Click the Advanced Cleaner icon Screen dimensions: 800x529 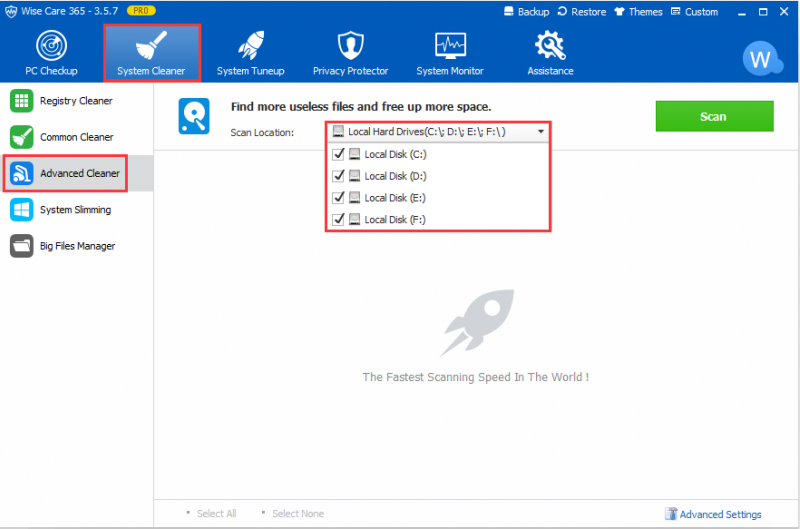click(x=21, y=173)
